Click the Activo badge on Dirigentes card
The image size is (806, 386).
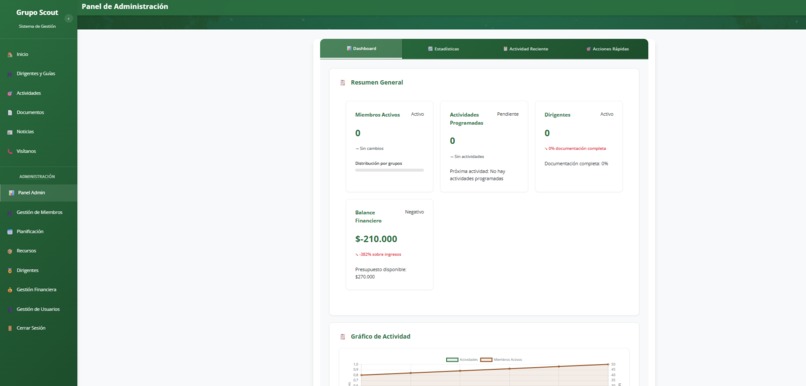coord(607,114)
